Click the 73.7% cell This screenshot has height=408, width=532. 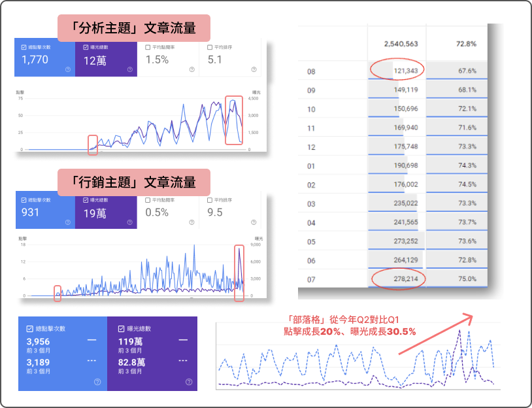[467, 222]
